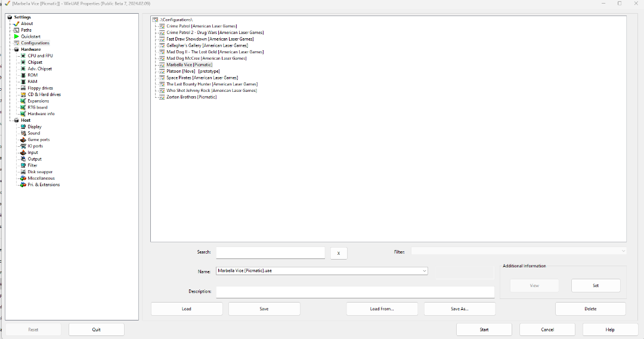Click the Hardware info icon
This screenshot has height=339, width=644.
click(x=23, y=114)
